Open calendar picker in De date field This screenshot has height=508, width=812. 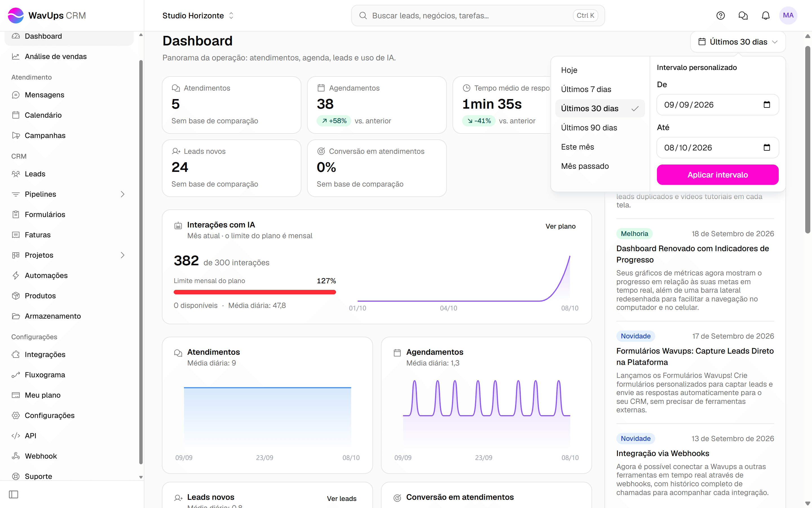tap(767, 104)
